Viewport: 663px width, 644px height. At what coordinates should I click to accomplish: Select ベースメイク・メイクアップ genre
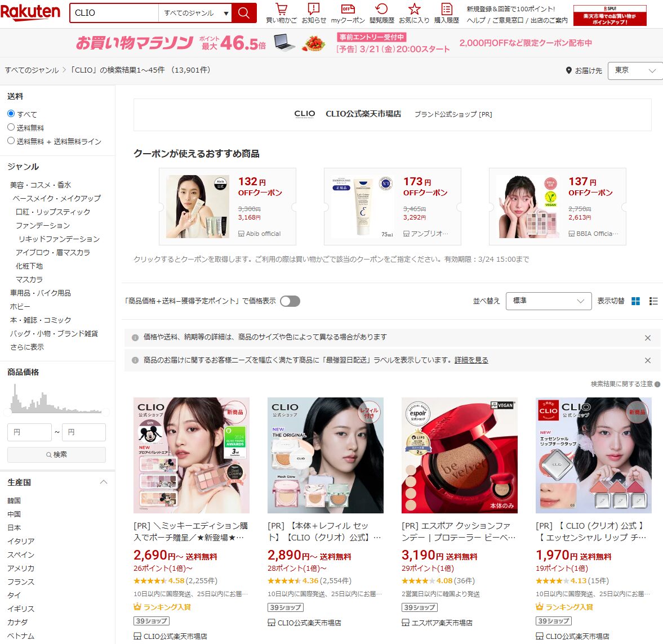pyautogui.click(x=57, y=198)
